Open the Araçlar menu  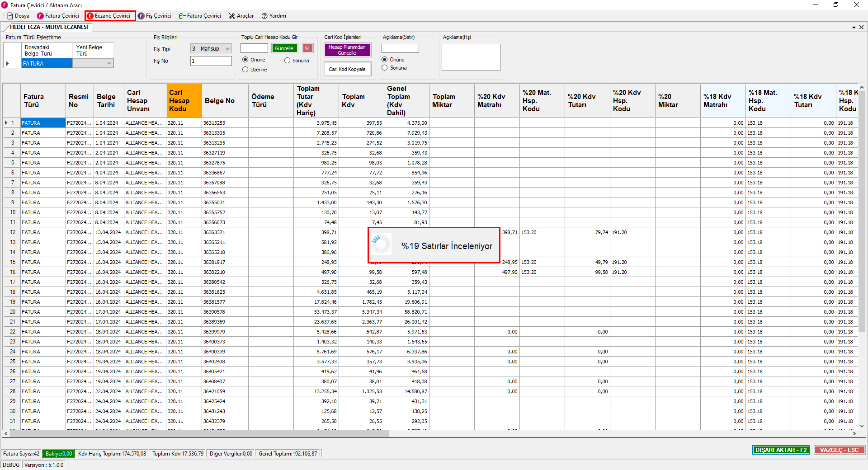pos(241,16)
